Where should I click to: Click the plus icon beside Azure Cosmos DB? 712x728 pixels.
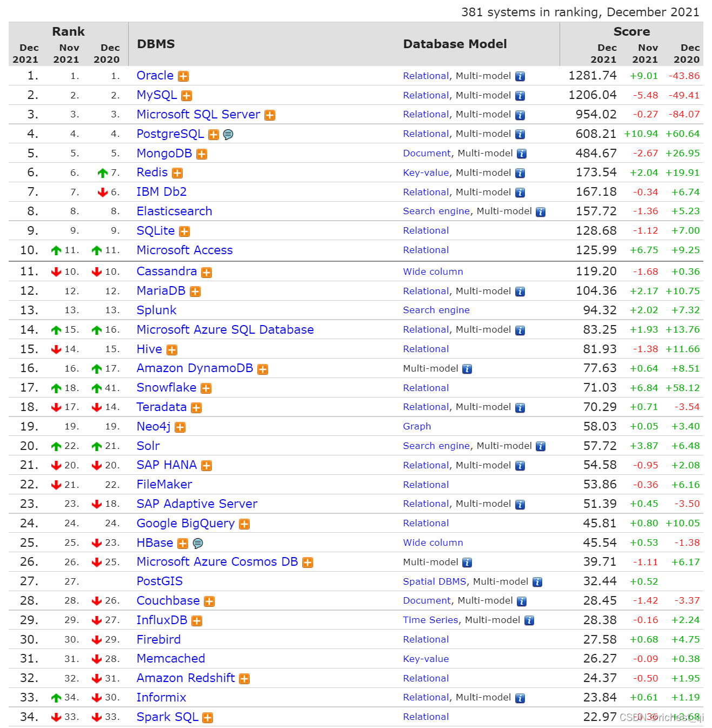pos(308,562)
